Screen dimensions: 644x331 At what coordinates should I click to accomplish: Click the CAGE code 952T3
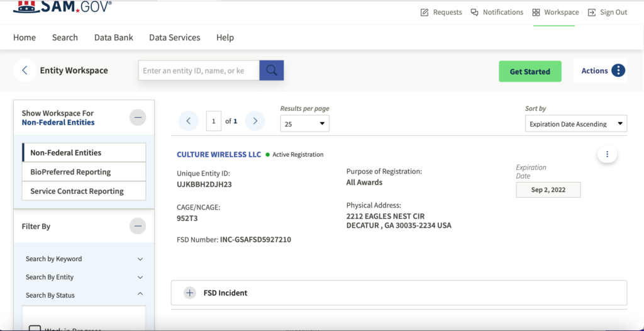[x=187, y=218]
